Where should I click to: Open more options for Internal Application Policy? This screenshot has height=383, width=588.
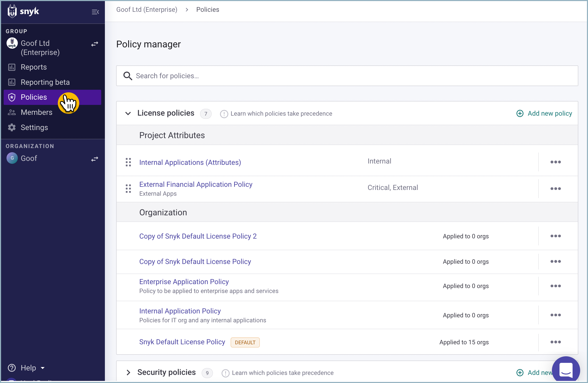(556, 315)
